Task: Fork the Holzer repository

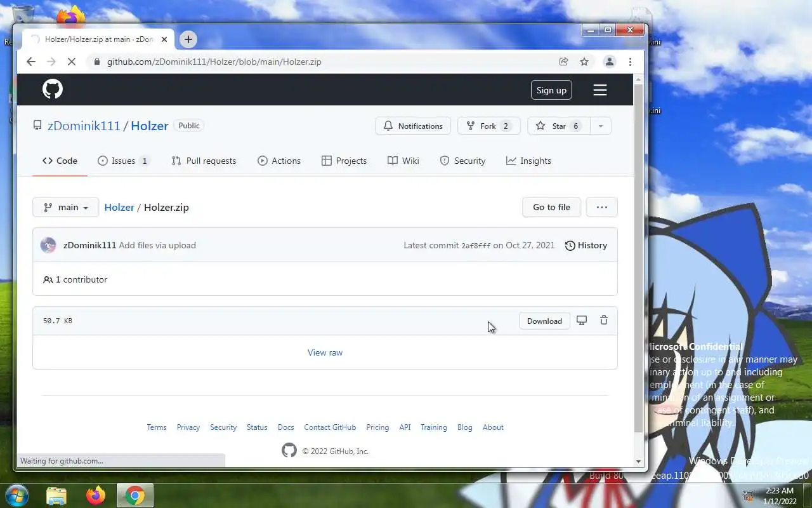Action: pyautogui.click(x=488, y=126)
